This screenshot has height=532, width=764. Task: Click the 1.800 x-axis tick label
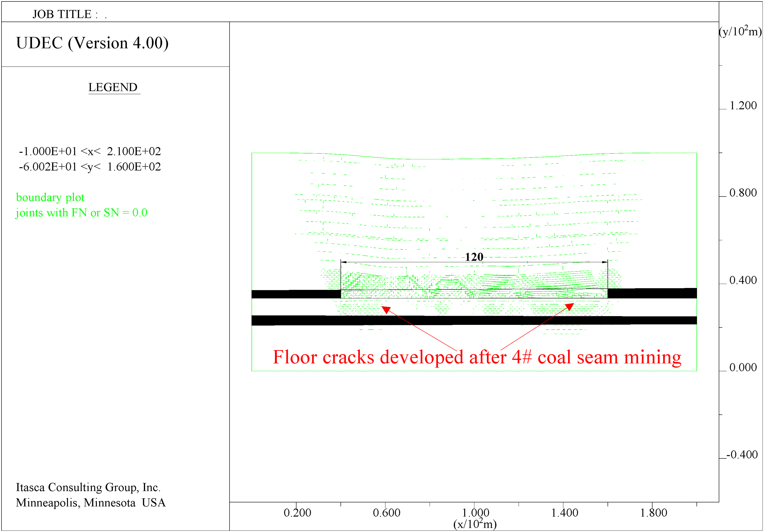654,513
